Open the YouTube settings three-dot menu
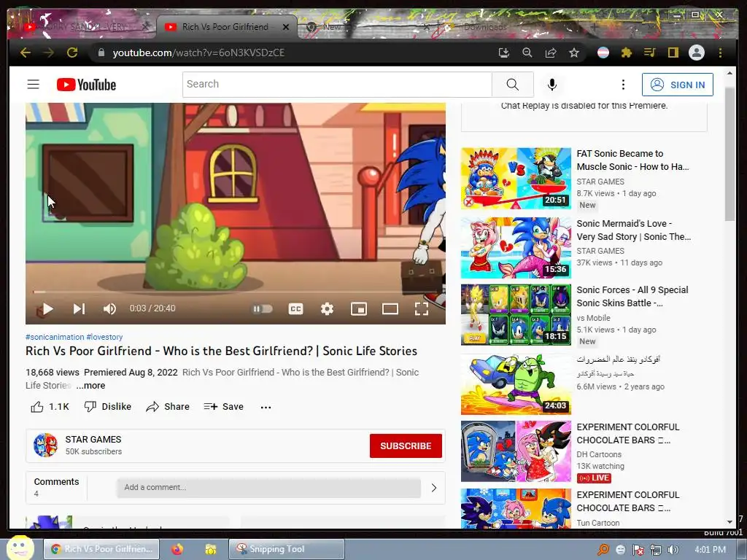Image resolution: width=747 pixels, height=560 pixels. coord(623,85)
